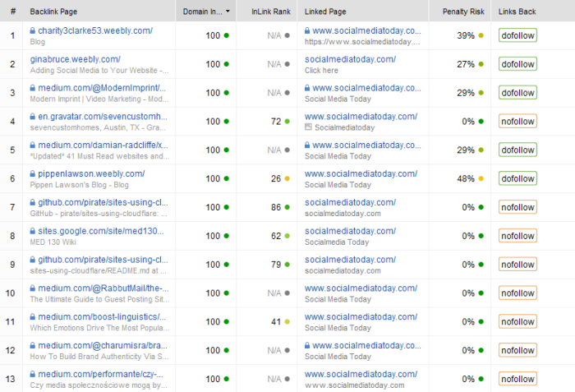Open the row 7 github.com/pirate backlink
Screen dimensions: 575x392
[x=103, y=203]
